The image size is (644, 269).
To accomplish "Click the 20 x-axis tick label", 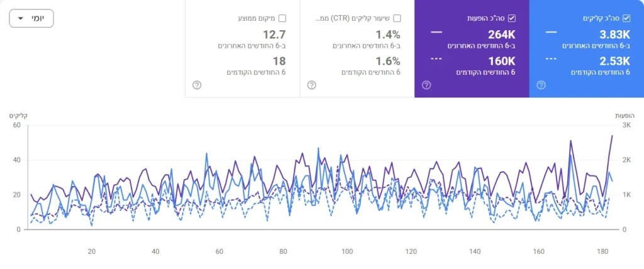I will [x=92, y=252].
